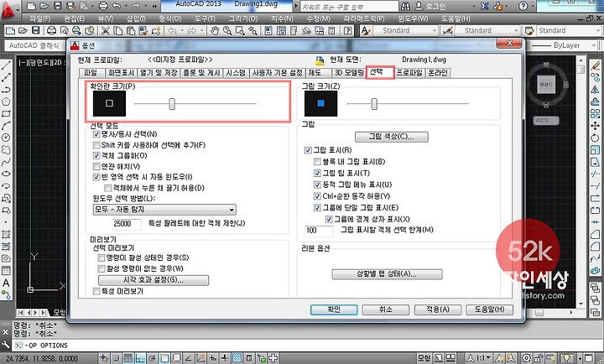The image size is (604, 364).
Task: Toggle 빈 영역 선택 시 자동 윈도우(I) checkbox
Action: click(x=96, y=177)
